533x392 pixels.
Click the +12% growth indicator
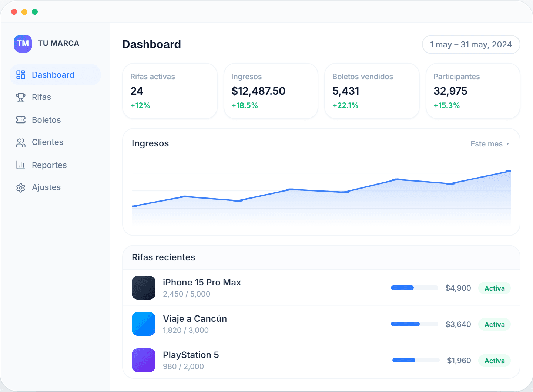point(140,105)
